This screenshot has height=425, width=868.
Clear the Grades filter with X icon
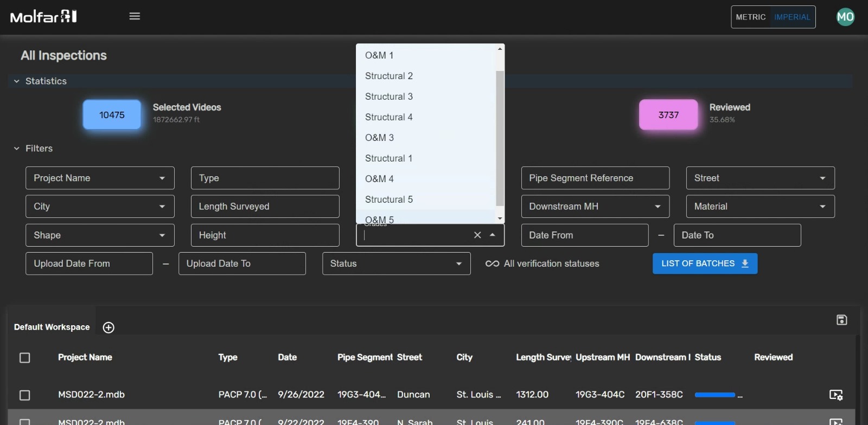click(477, 235)
